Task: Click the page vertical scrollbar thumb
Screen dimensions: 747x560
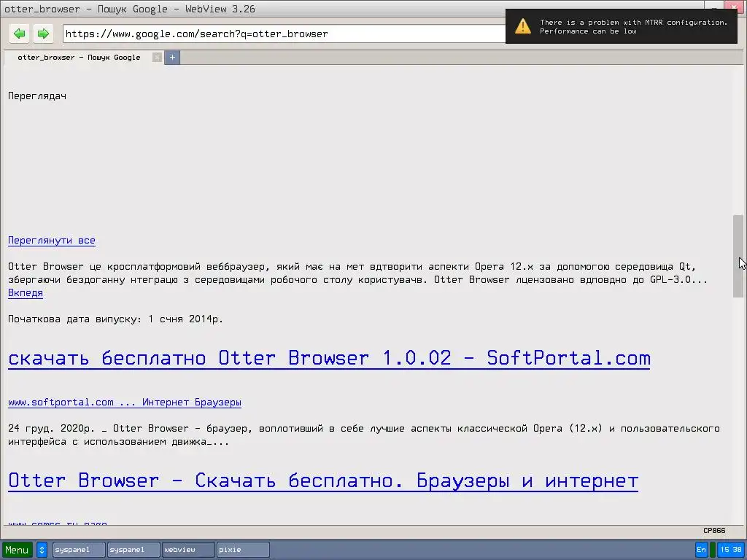Action: [x=738, y=256]
